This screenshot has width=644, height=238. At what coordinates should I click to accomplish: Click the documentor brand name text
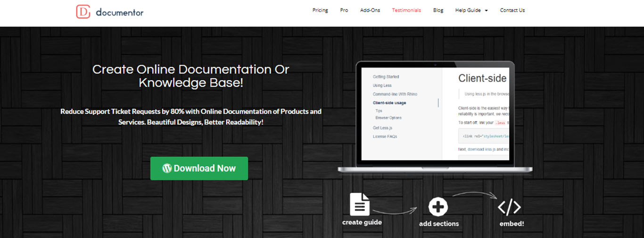pyautogui.click(x=120, y=12)
